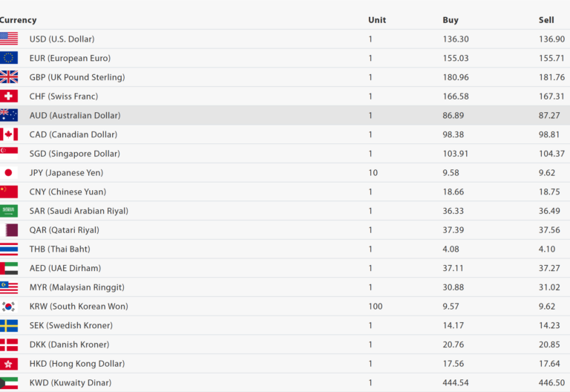Select GBP sell rate 181.76
570x392 pixels.
click(x=551, y=77)
